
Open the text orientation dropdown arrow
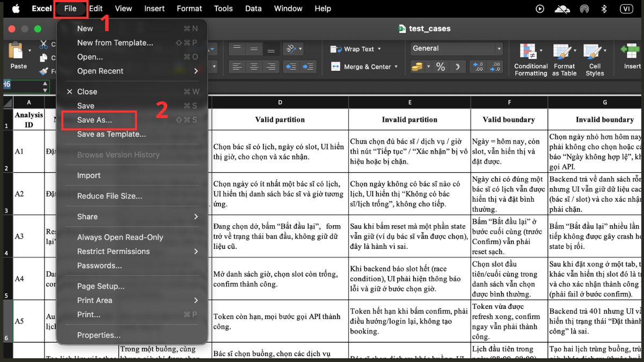pos(301,49)
